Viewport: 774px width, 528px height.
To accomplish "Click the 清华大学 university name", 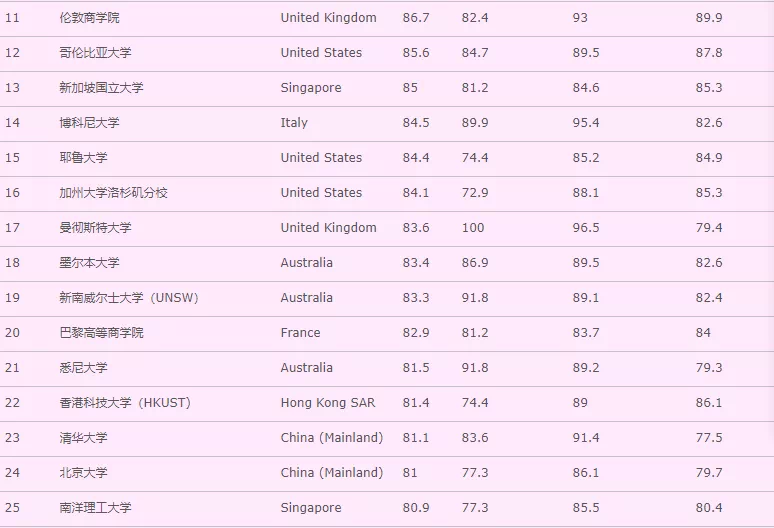I will pyautogui.click(x=83, y=438).
